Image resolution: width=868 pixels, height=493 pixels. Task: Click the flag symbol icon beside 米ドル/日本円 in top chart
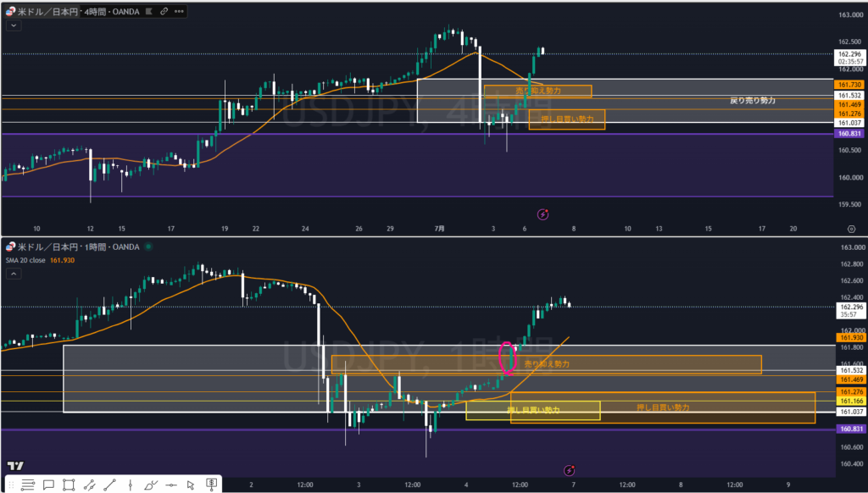pyautogui.click(x=10, y=11)
